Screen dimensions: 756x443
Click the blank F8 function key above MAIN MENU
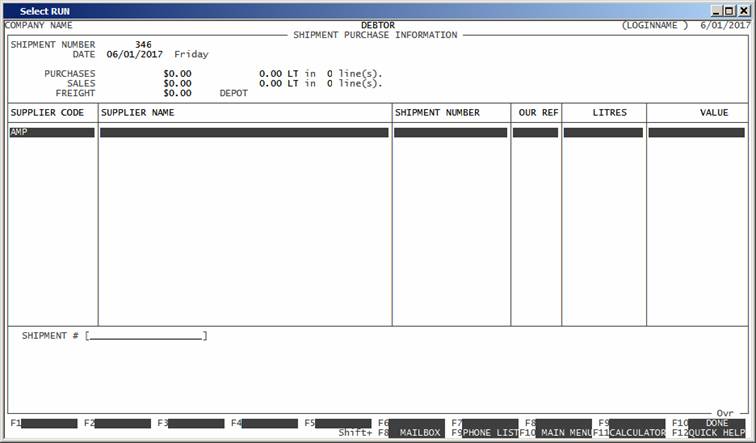coord(564,423)
